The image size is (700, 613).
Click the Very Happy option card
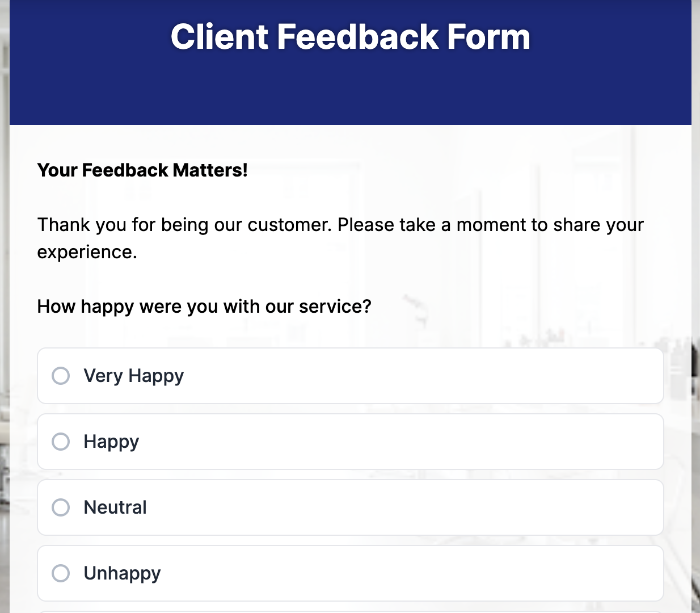pyautogui.click(x=350, y=376)
